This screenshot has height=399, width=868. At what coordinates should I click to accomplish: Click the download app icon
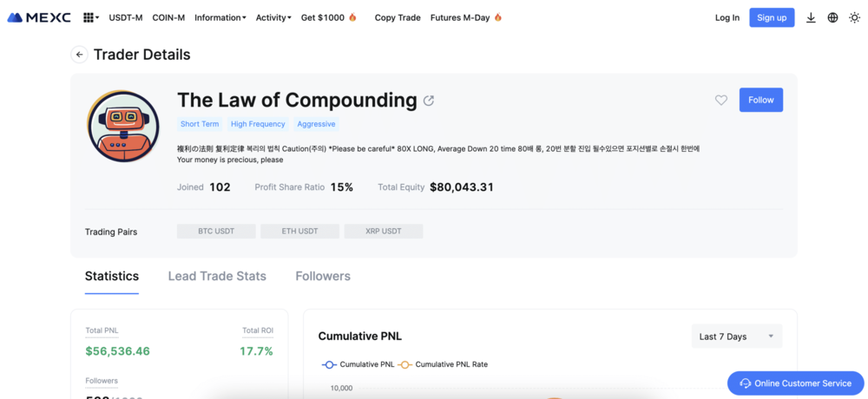(x=811, y=17)
